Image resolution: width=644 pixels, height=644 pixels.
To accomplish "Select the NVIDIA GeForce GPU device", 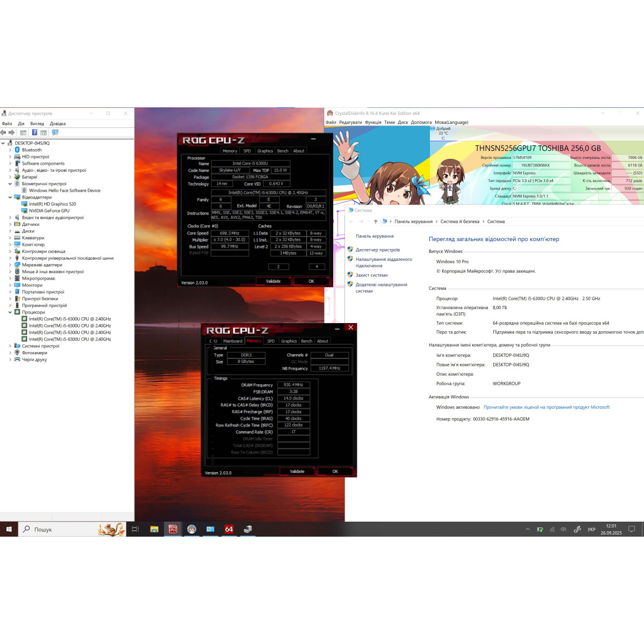I will pyautogui.click(x=49, y=211).
